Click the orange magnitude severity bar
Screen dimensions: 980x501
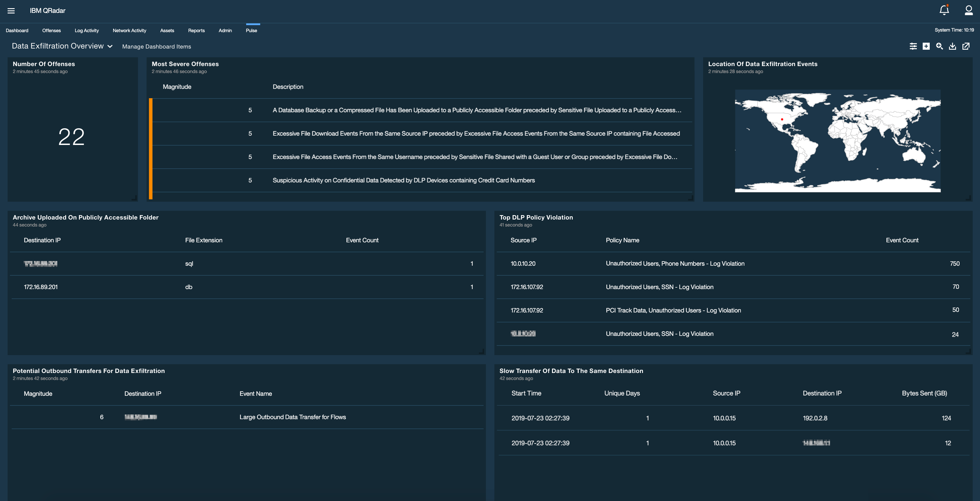click(151, 148)
